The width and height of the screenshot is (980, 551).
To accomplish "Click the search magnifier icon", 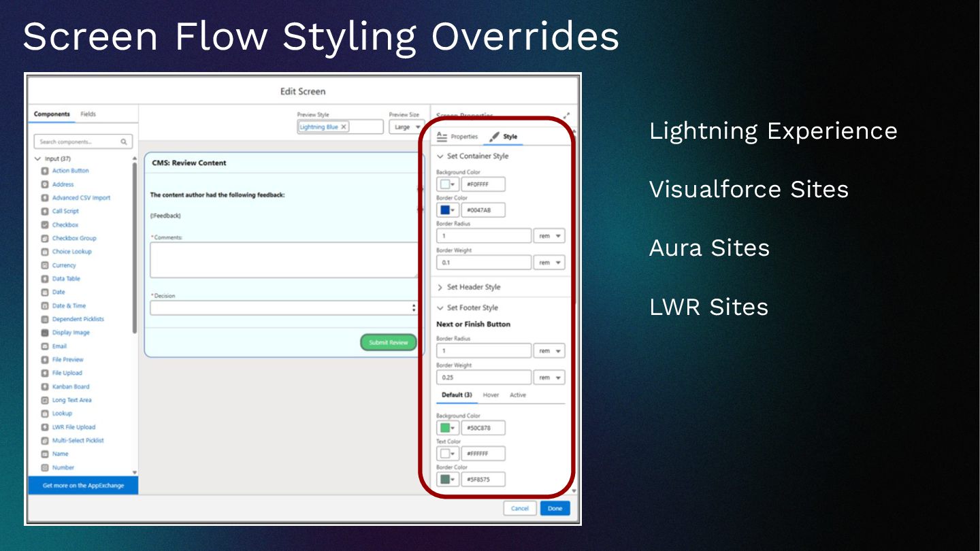I will 124,142.
